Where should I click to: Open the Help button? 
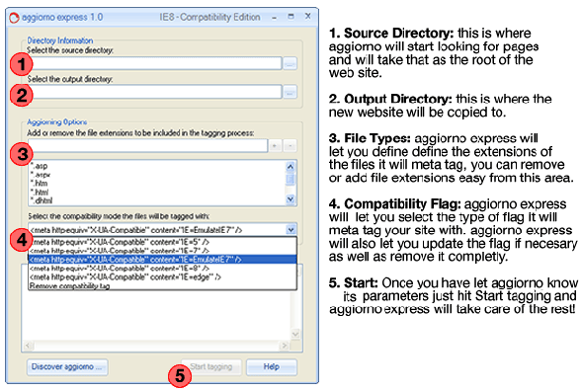pyautogui.click(x=272, y=367)
